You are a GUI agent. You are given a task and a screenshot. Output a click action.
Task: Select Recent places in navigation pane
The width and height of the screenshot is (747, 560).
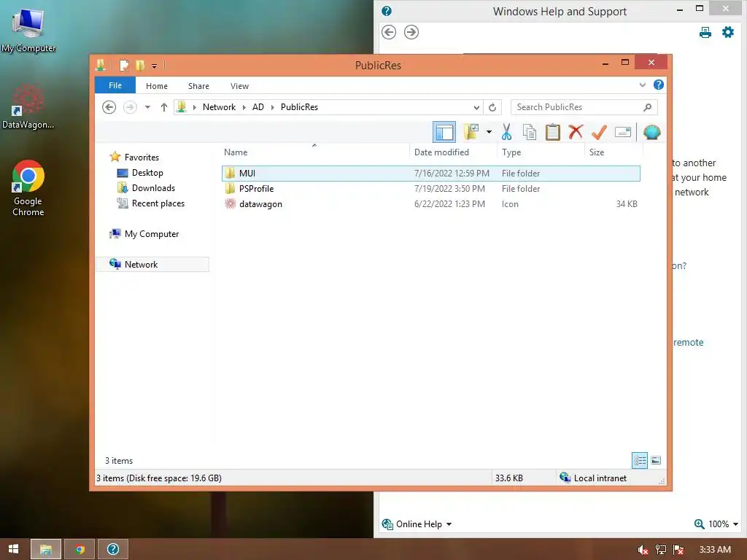(x=158, y=203)
